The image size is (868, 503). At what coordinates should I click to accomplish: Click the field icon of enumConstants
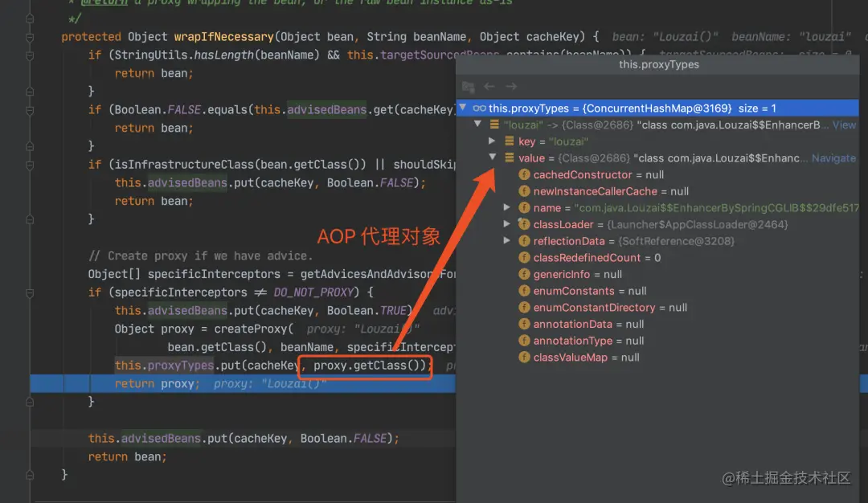[524, 291]
